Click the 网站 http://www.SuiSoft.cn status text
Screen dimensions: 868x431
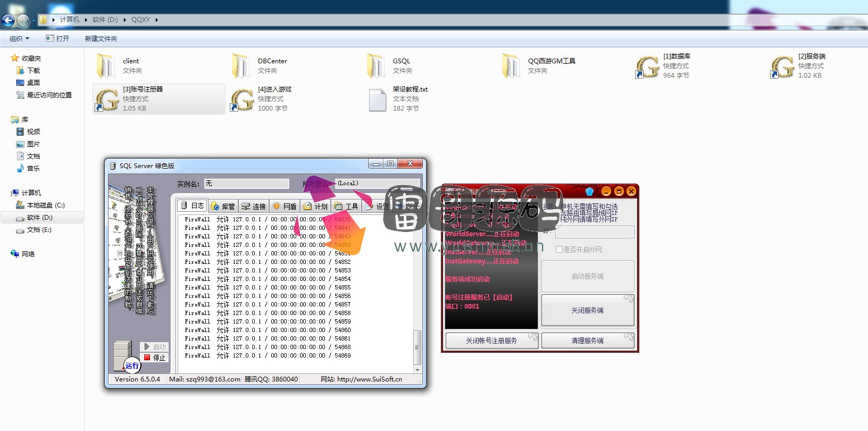(361, 379)
